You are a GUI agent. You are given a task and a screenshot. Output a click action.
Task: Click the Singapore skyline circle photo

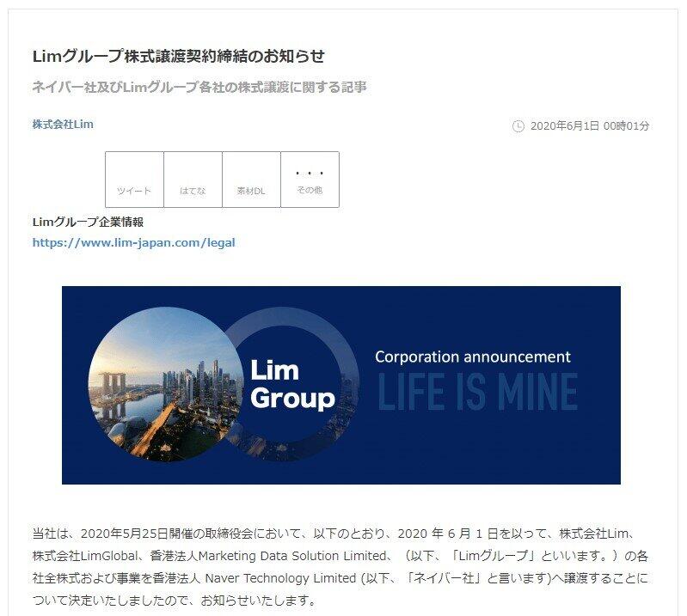coord(166,384)
